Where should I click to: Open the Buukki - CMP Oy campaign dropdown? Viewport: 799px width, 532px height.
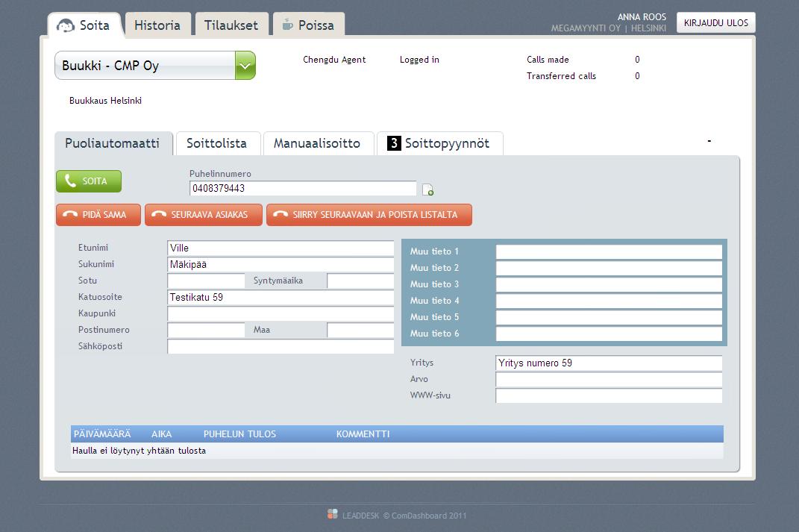click(155, 65)
